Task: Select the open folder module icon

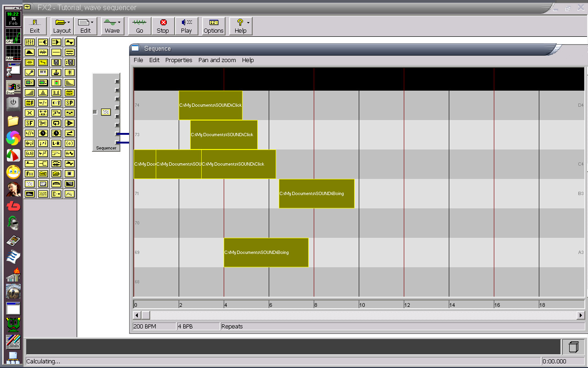Action: pos(57,173)
